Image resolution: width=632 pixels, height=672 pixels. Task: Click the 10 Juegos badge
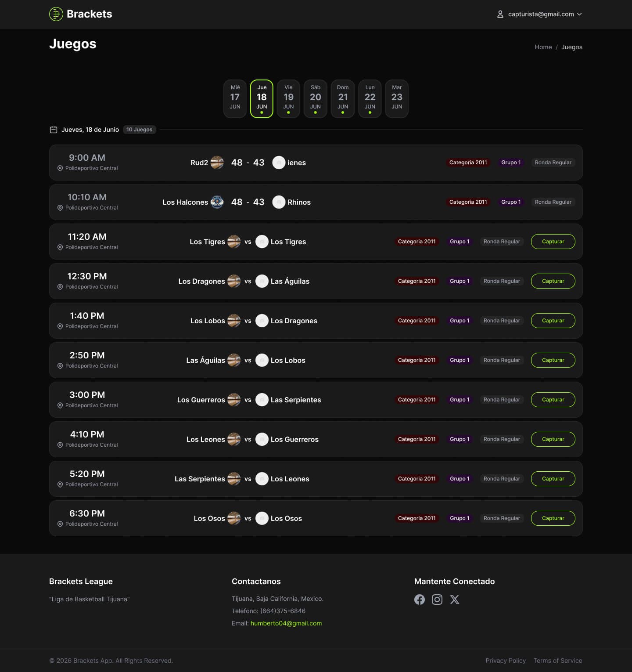[x=139, y=130]
